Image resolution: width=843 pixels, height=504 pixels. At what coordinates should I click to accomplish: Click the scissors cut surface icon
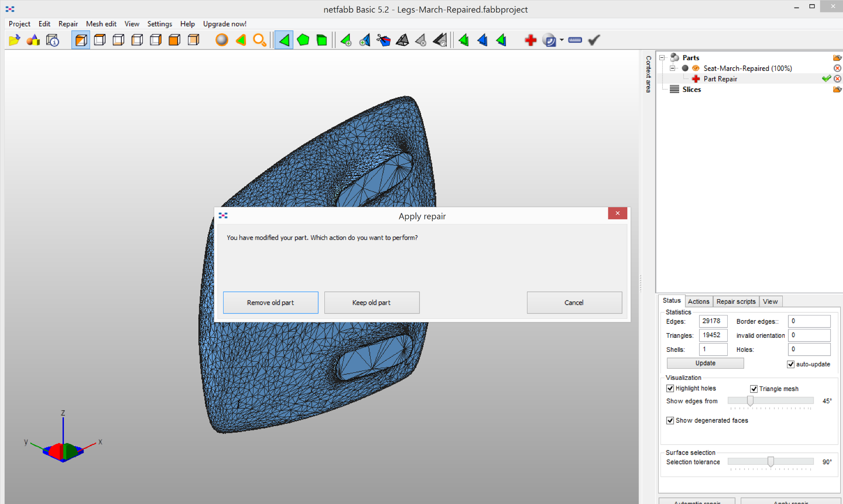pyautogui.click(x=383, y=40)
